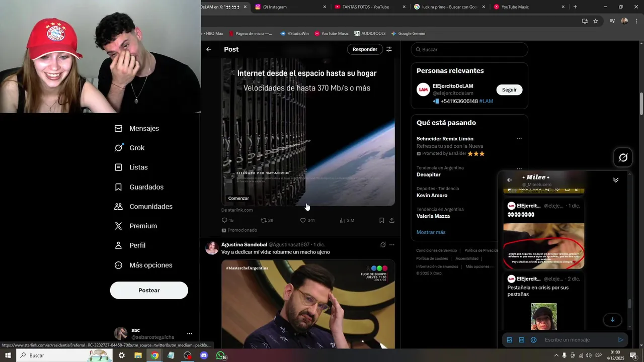Send the chat message
Viewport: 644px width, 362px height.
click(620, 340)
